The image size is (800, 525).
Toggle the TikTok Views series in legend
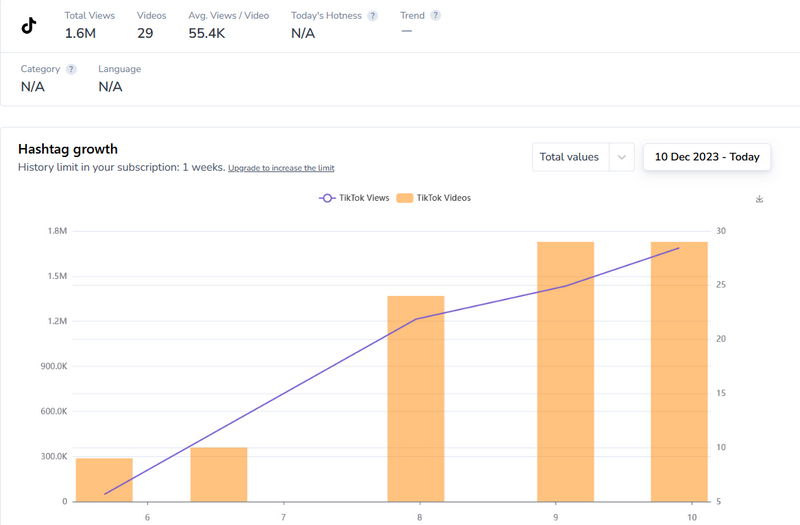[x=353, y=198]
